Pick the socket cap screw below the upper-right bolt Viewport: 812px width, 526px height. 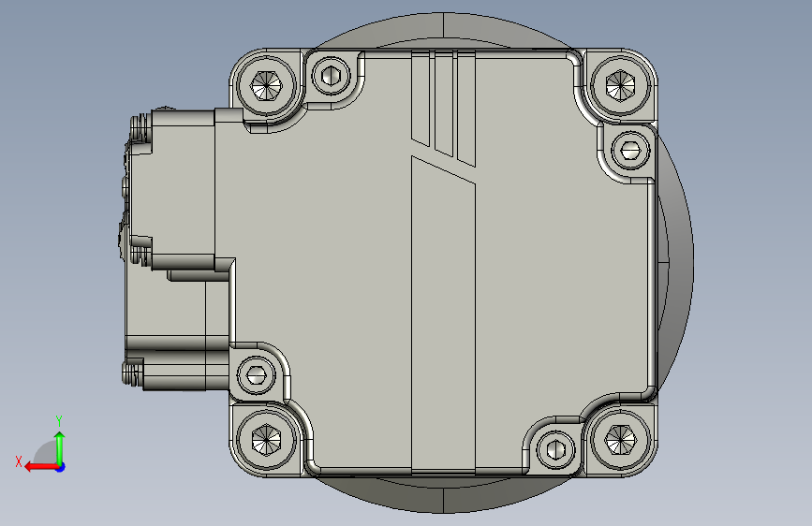630,151
